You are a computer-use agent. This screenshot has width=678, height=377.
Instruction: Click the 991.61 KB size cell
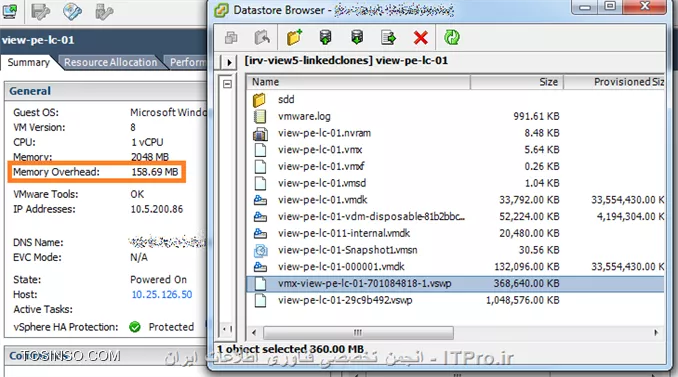pyautogui.click(x=536, y=116)
